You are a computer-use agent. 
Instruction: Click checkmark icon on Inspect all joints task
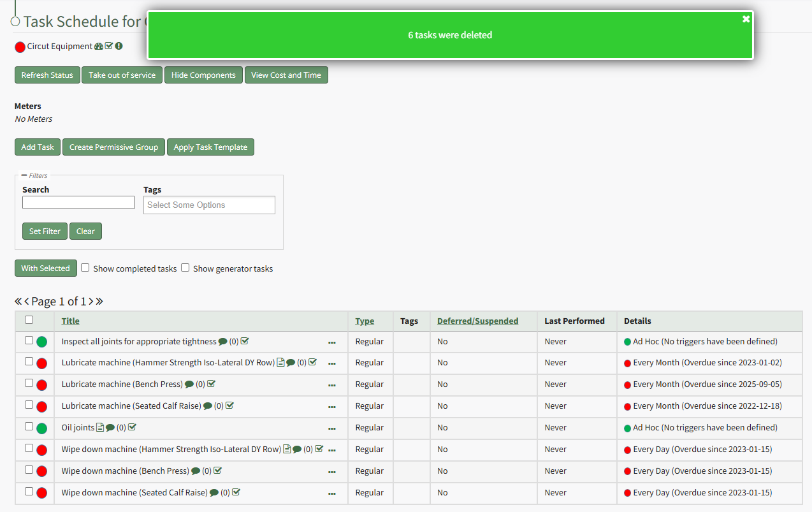pyautogui.click(x=245, y=341)
